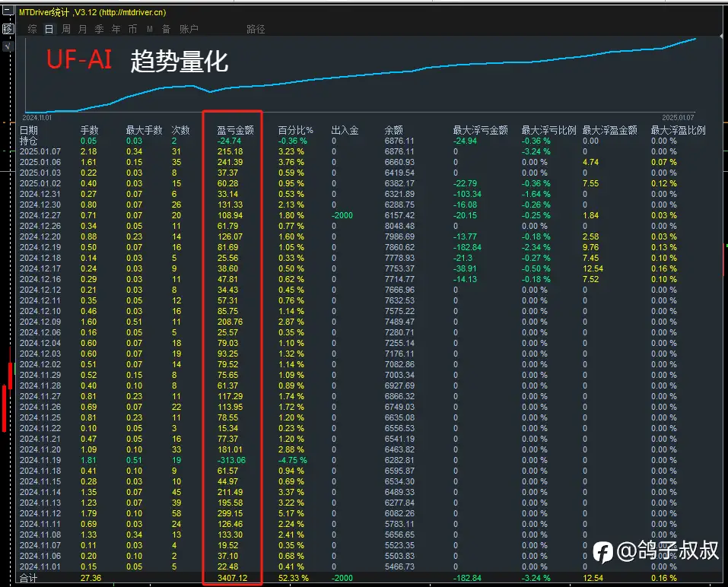The image size is (728, 587).
Task: Click the 最大手数 column header
Action: (x=144, y=130)
